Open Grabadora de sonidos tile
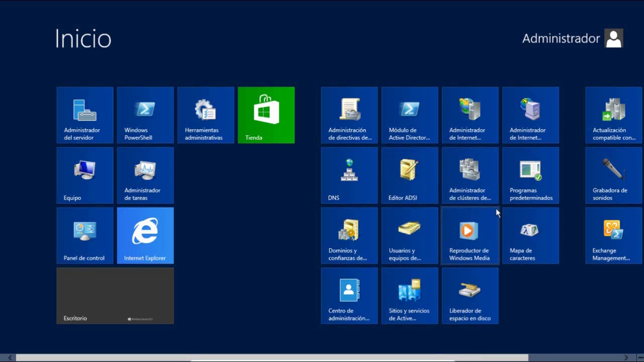Viewport: 644px width, 362px height. (x=614, y=175)
